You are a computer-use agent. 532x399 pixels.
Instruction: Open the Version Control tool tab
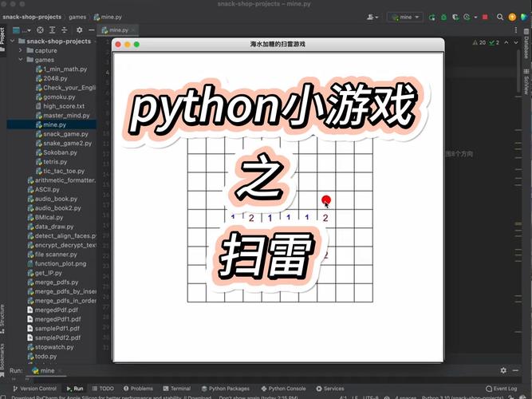pos(34,389)
